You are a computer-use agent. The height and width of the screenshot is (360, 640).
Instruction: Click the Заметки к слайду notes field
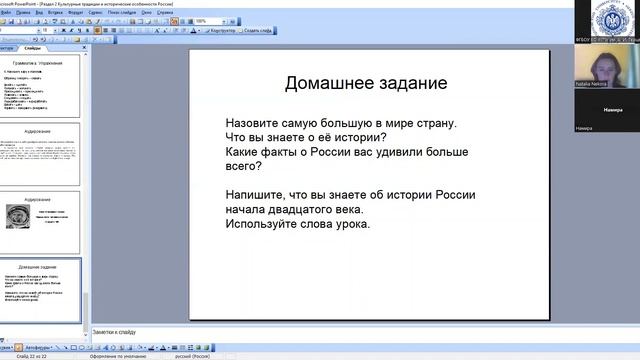point(365,333)
